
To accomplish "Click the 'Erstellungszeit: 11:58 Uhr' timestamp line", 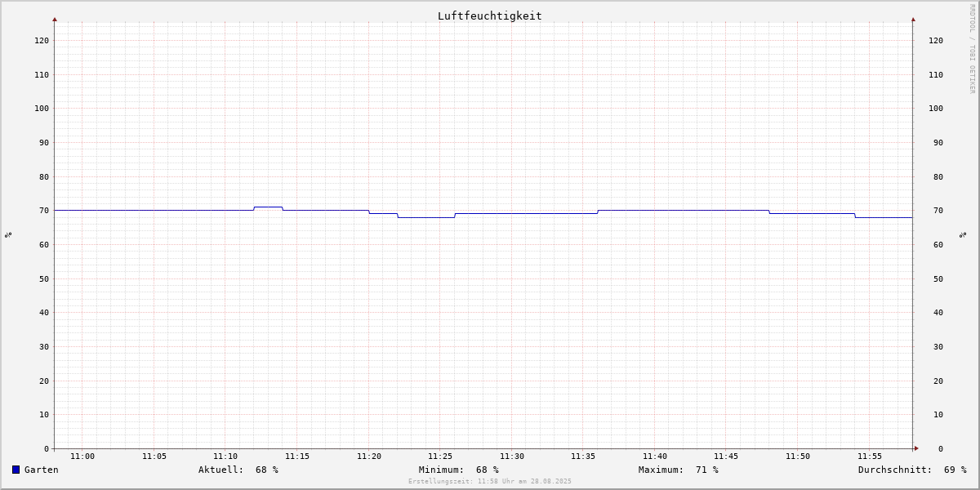I will (x=490, y=481).
